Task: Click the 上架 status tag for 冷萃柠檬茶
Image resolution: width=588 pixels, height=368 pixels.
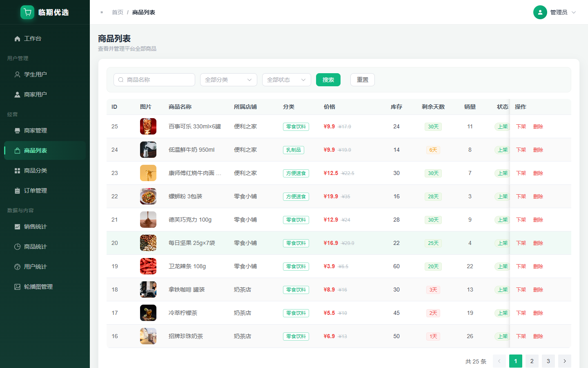Action: click(503, 313)
